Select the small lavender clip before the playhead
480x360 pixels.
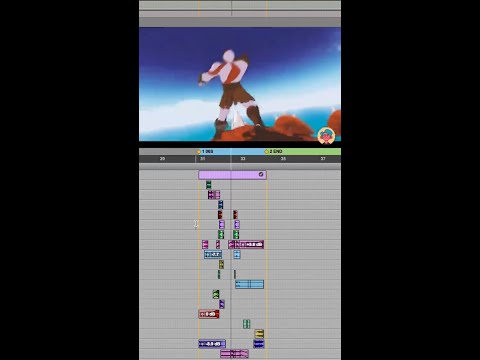coord(222,224)
